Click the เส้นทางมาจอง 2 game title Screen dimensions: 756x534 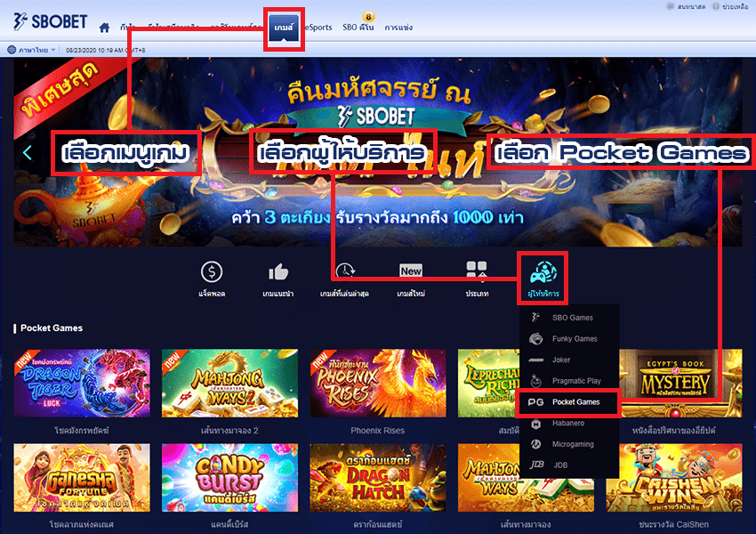point(229,430)
